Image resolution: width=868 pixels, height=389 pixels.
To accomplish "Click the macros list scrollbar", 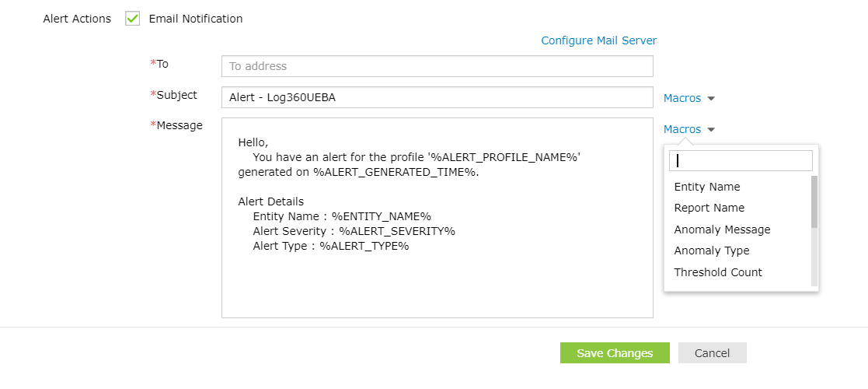I will point(814,202).
